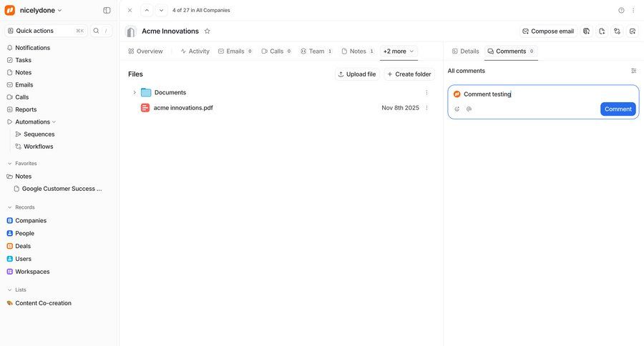Click the emoji icon in comment box
Image resolution: width=644 pixels, height=346 pixels.
(457, 109)
